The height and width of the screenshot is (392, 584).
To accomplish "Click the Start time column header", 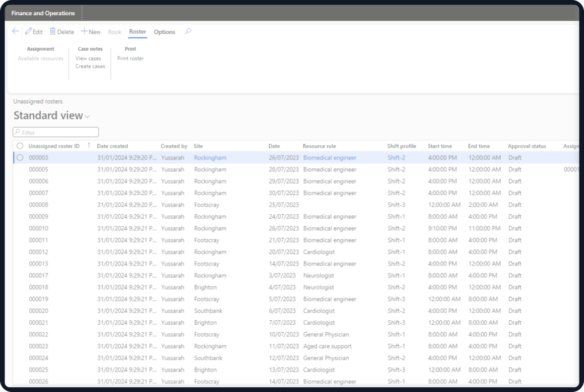I will click(x=440, y=146).
